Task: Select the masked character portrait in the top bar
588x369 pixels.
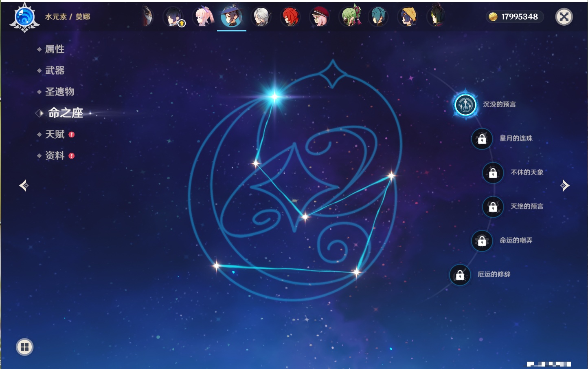Action: pos(147,17)
